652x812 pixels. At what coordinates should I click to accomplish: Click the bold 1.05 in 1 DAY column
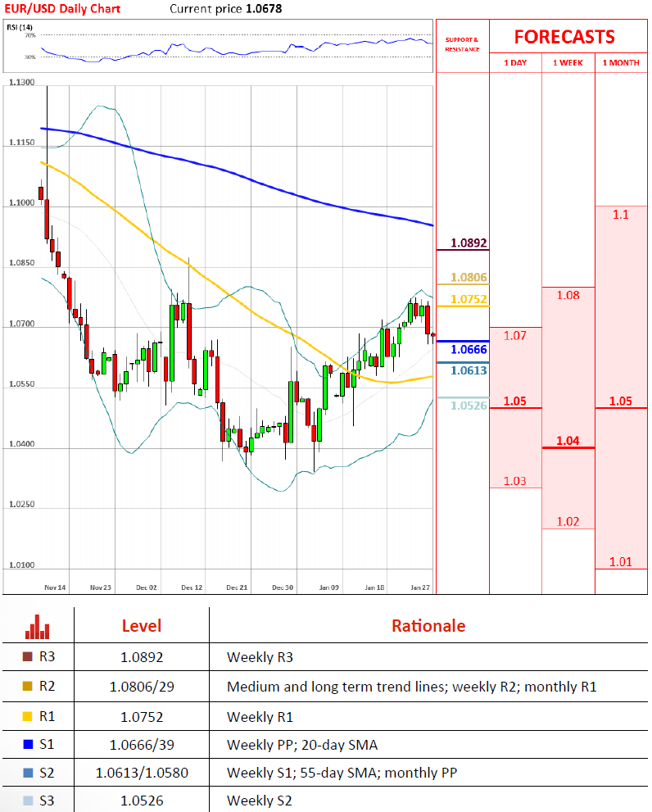tap(514, 401)
